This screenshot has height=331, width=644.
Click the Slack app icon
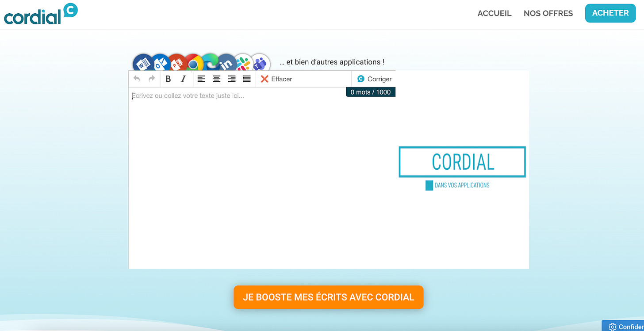tap(243, 63)
